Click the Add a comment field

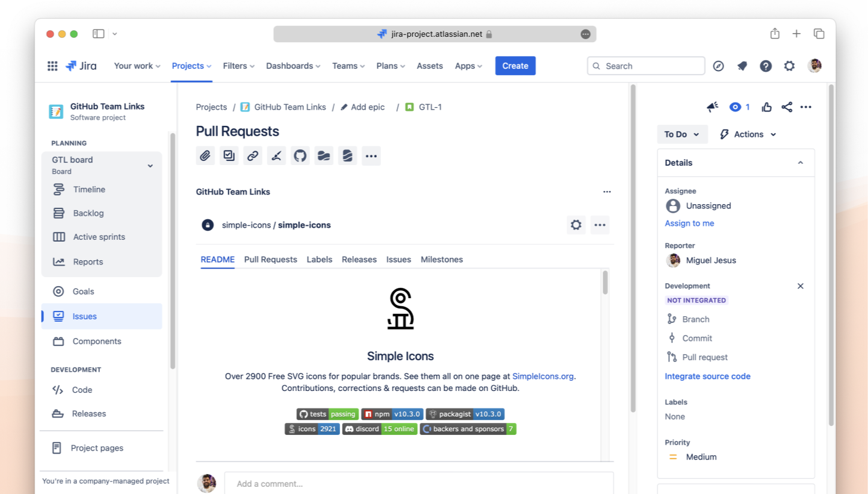coord(419,484)
